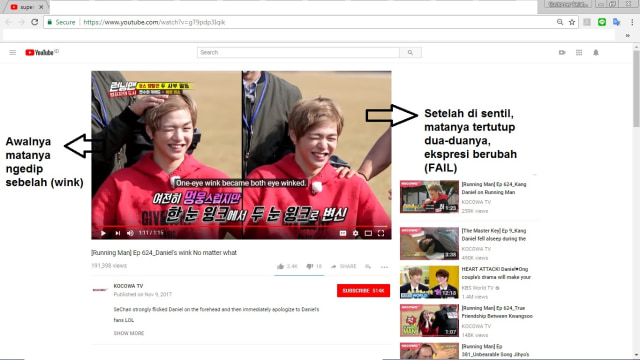Open the upload video camera icon
640x360 pixels.
[x=562, y=52]
